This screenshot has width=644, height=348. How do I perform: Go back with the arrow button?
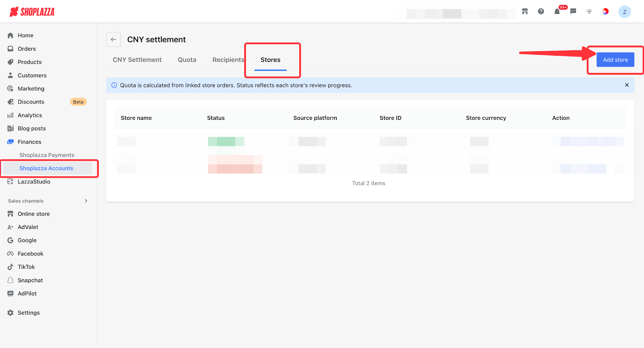(114, 39)
